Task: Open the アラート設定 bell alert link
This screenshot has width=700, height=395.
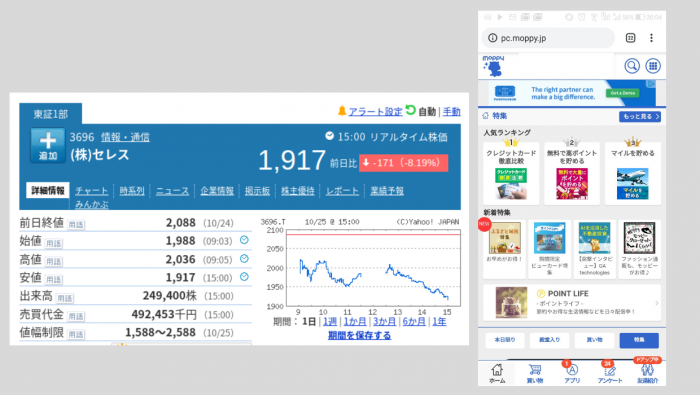Action: [x=370, y=111]
